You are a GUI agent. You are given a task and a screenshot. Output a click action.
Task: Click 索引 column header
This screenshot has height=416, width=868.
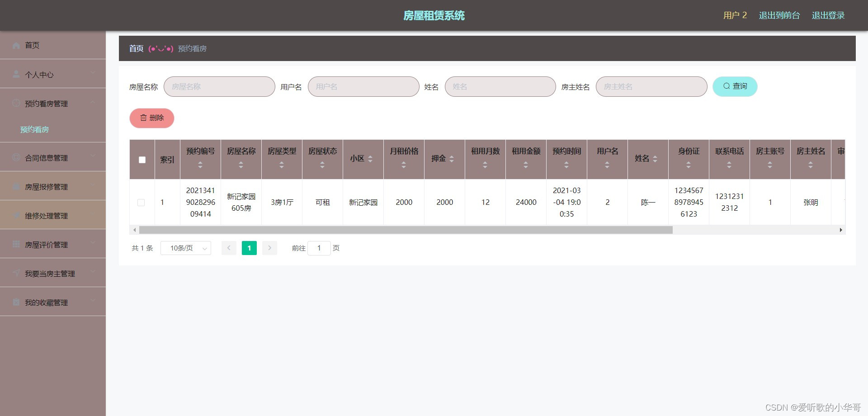tap(167, 160)
